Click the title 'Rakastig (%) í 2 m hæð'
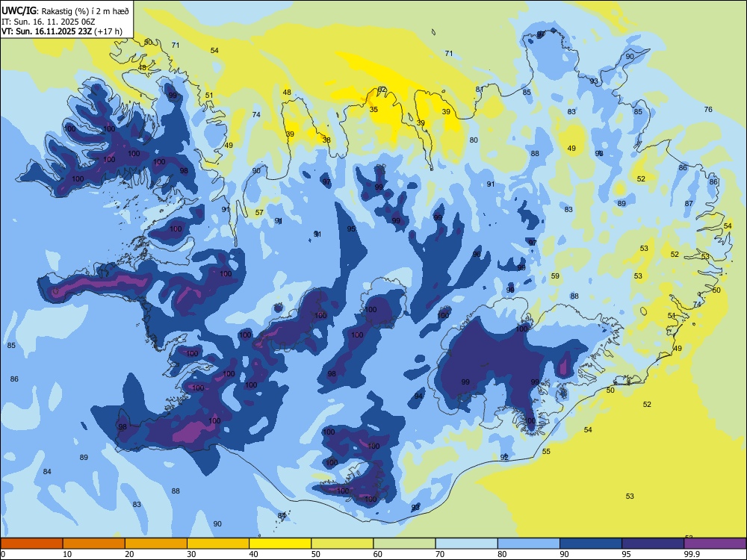Image resolution: width=747 pixels, height=560 pixels. (x=85, y=11)
